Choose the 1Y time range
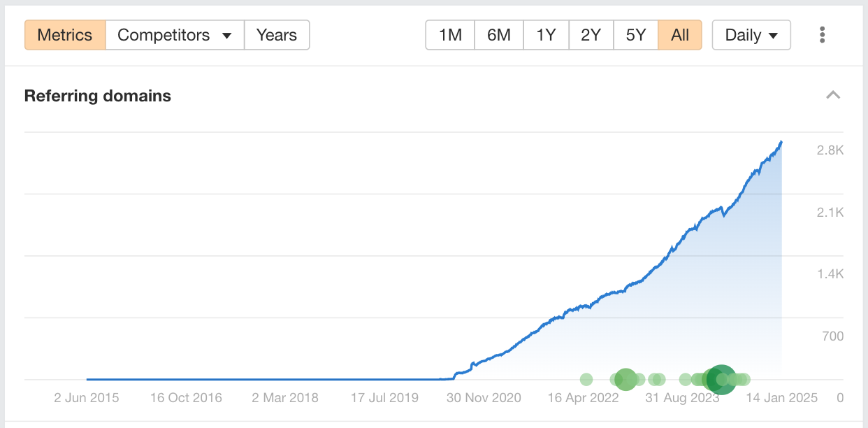 546,35
